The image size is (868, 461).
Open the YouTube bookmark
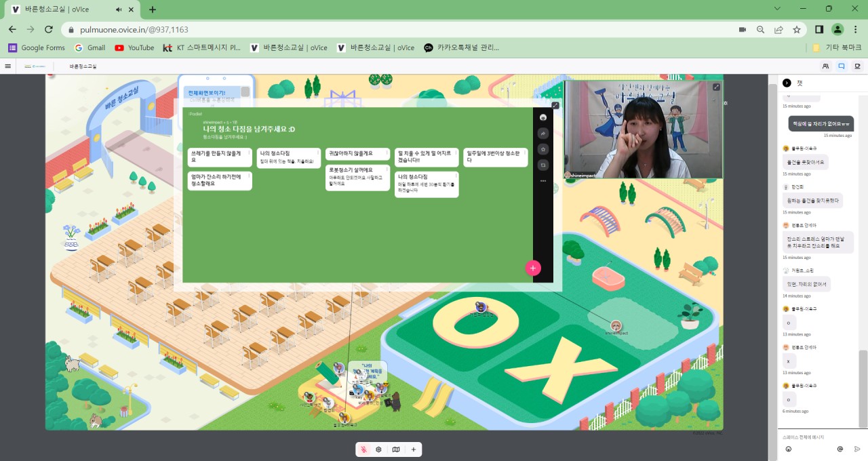pos(134,47)
